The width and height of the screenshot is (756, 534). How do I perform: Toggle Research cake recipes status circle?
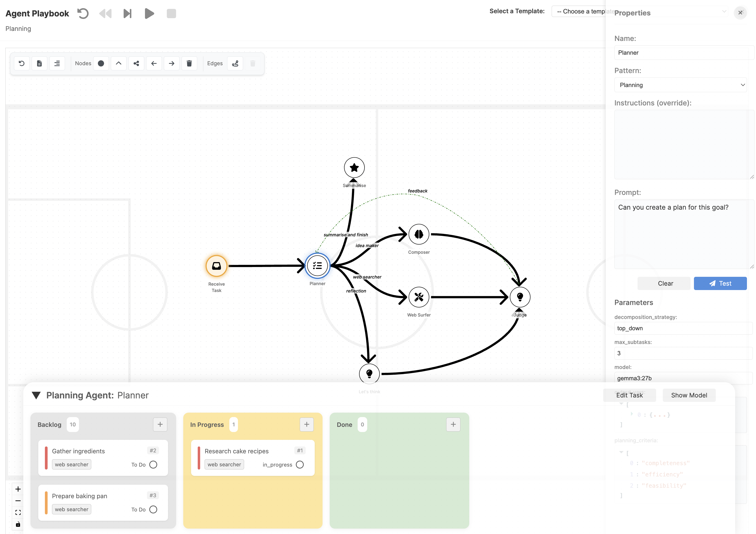tap(300, 465)
